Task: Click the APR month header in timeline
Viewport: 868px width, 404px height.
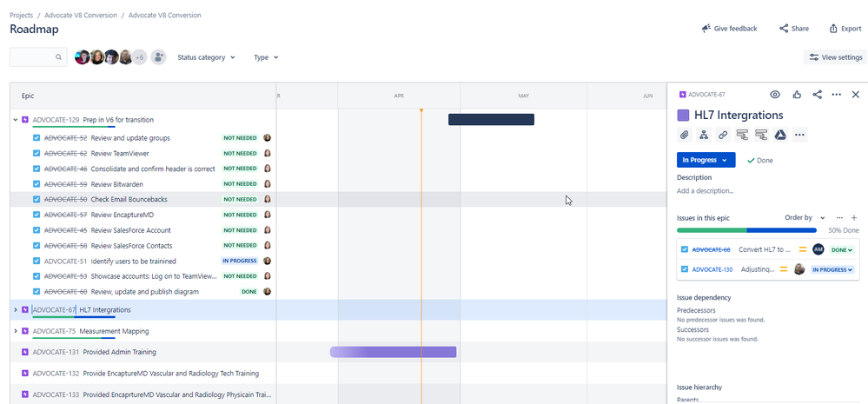Action: [399, 96]
